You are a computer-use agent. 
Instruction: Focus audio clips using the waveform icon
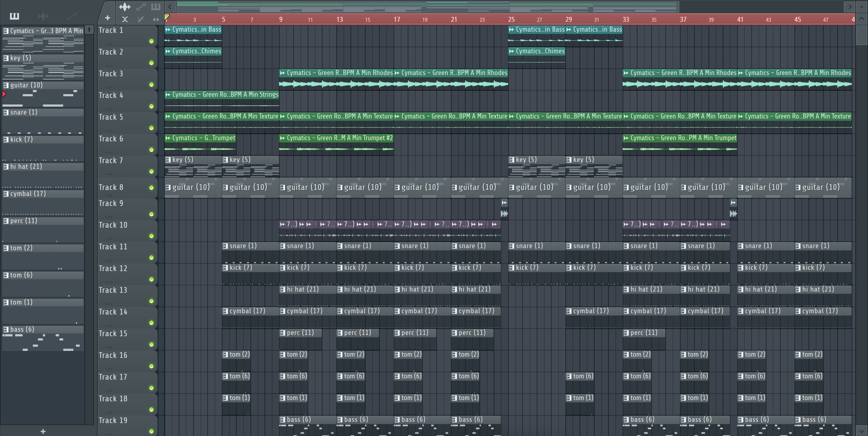click(125, 7)
